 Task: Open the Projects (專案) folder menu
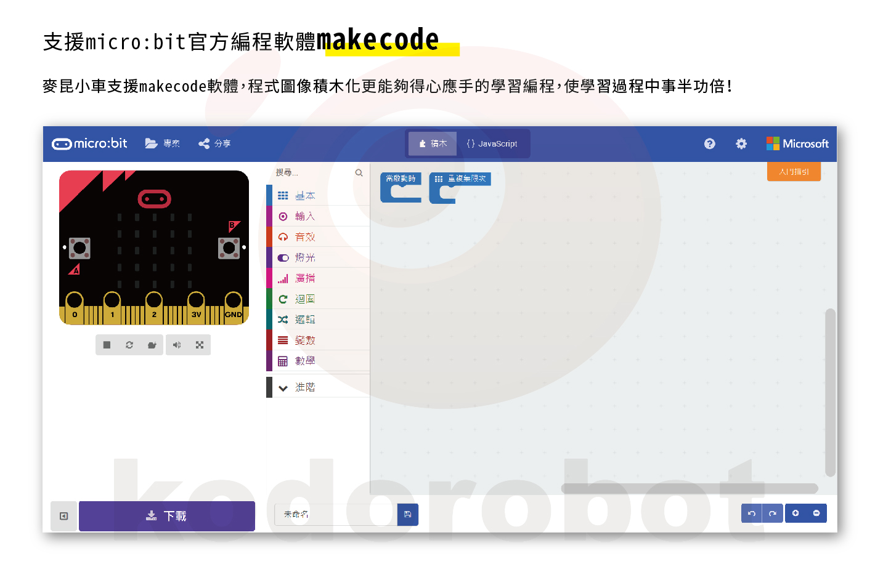coord(163,143)
